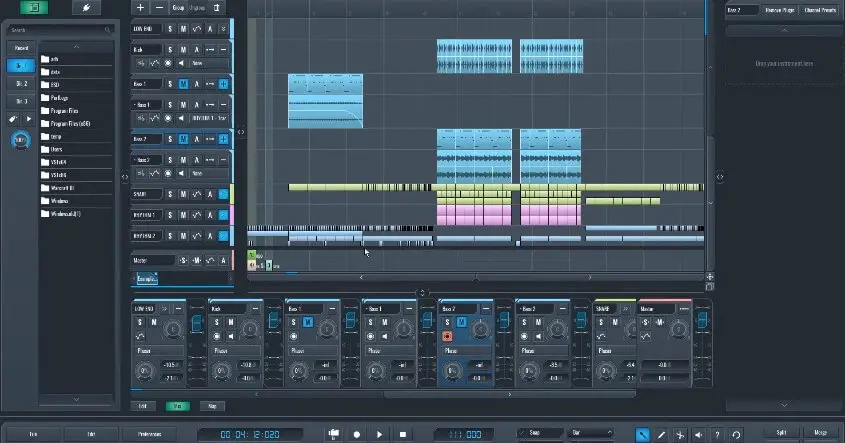The height and width of the screenshot is (443, 845).
Task: Click the tag icon in browser
Action: 14,119
